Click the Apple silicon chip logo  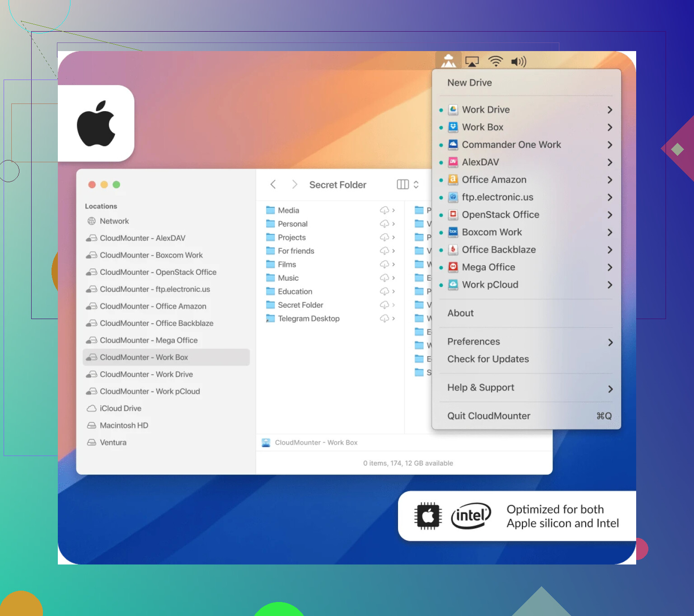click(x=428, y=516)
